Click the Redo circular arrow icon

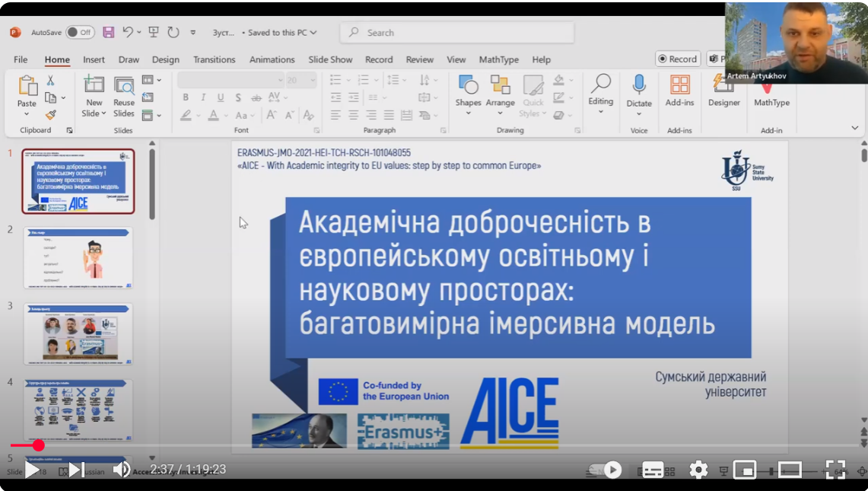click(173, 32)
